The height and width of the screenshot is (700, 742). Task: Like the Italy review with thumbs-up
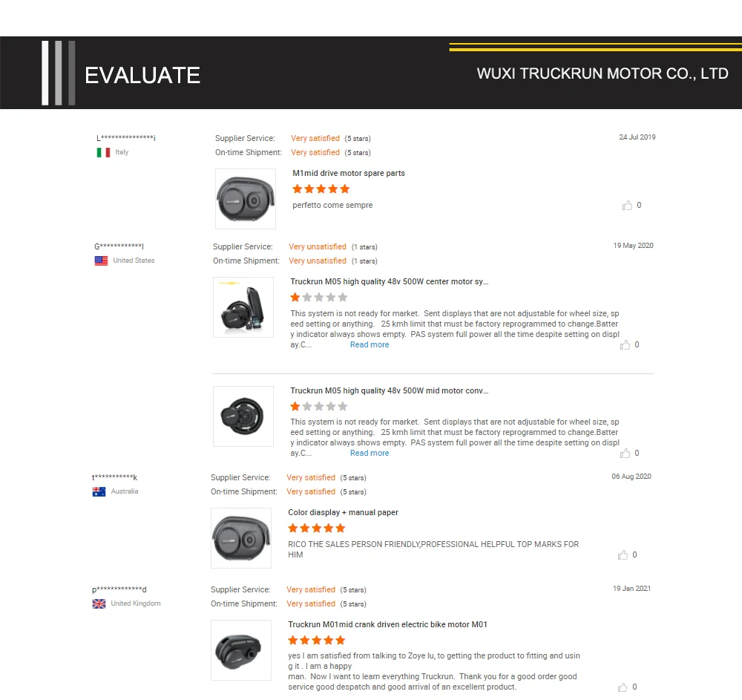[627, 206]
